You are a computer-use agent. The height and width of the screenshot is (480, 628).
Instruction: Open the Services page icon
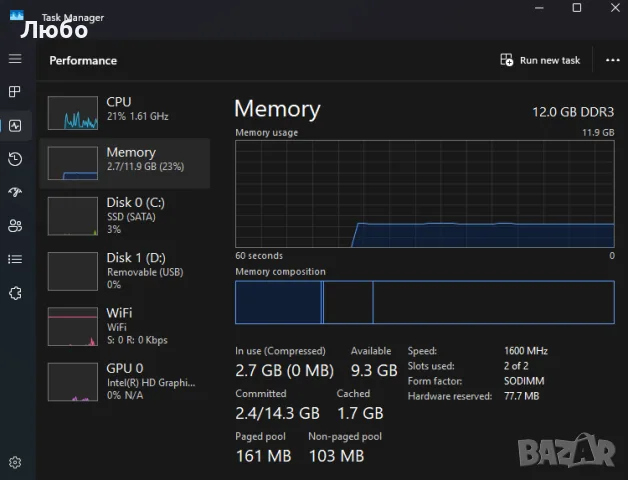(15, 293)
